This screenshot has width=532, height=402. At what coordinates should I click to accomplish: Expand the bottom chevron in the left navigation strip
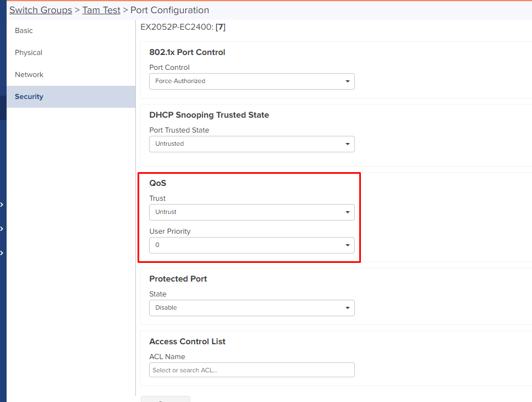tap(2, 253)
